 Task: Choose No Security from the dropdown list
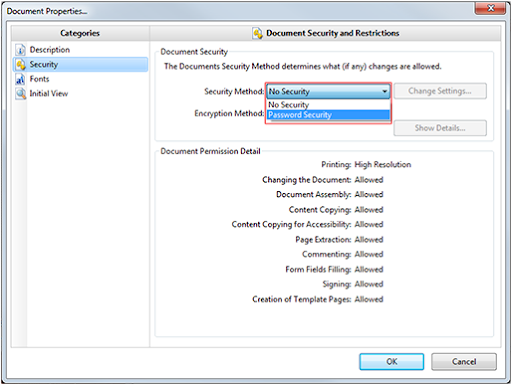pos(328,105)
